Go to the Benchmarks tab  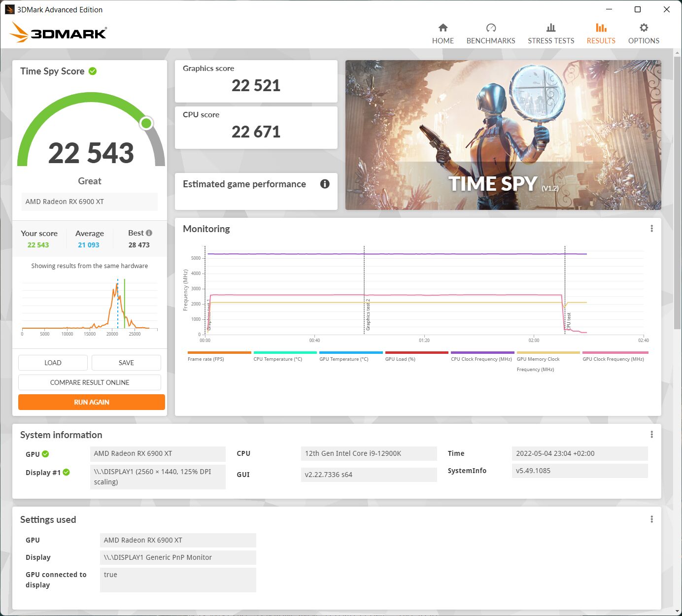coord(491,34)
